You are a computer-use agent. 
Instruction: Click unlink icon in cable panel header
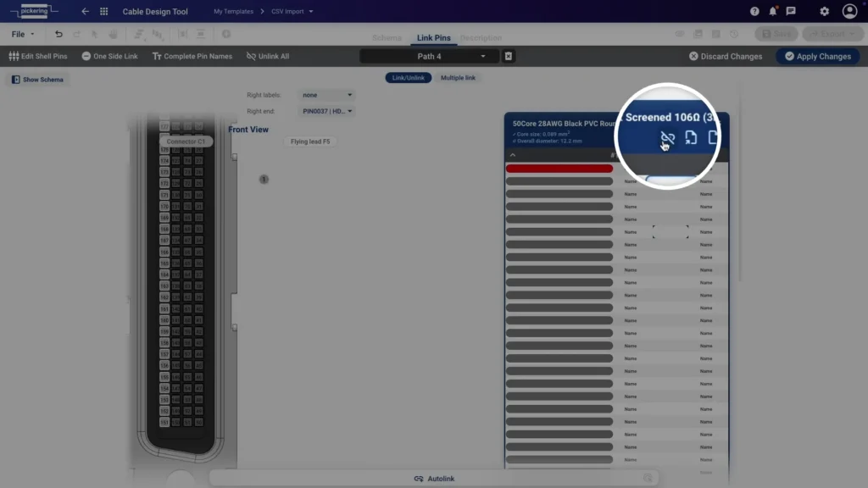point(668,138)
